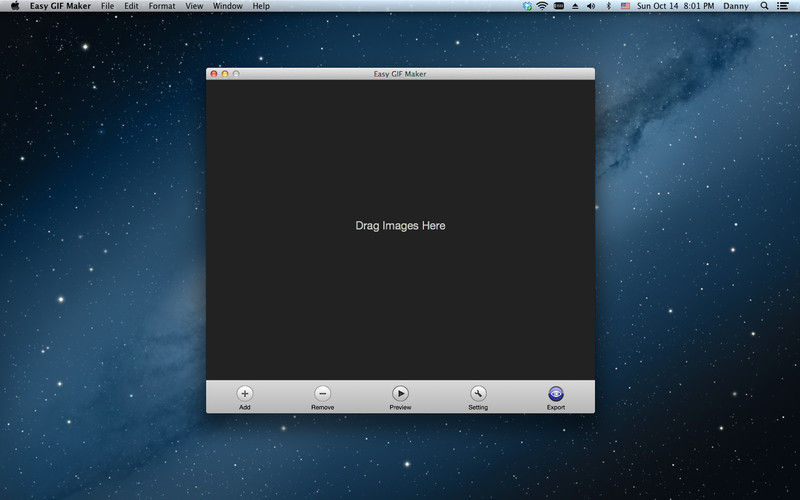Click the Bluetooth menu bar icon
The width and height of the screenshot is (800, 500).
[x=608, y=6]
